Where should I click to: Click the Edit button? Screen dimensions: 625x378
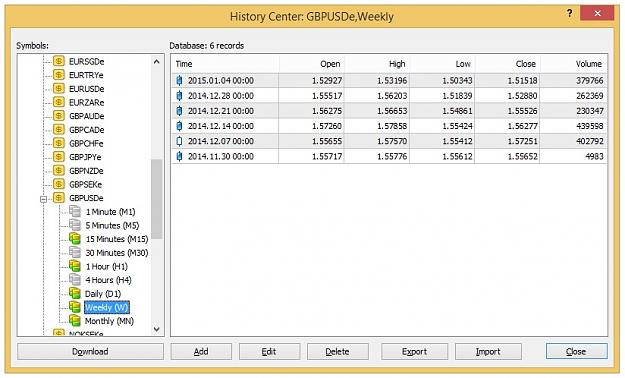(x=269, y=351)
